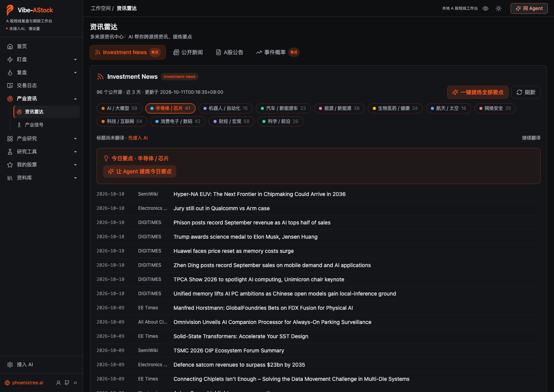The width and height of the screenshot is (554, 392).
Task: Toggle the eye visibility icon in header
Action: tap(486, 8)
